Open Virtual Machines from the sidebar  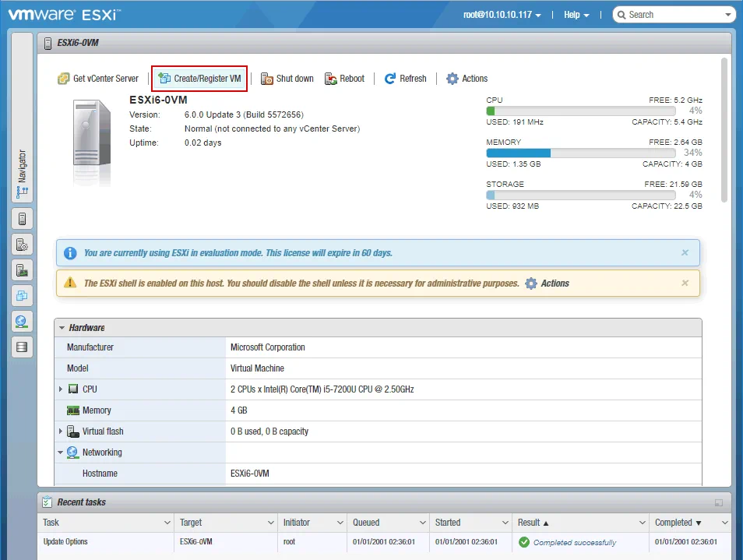tap(22, 296)
